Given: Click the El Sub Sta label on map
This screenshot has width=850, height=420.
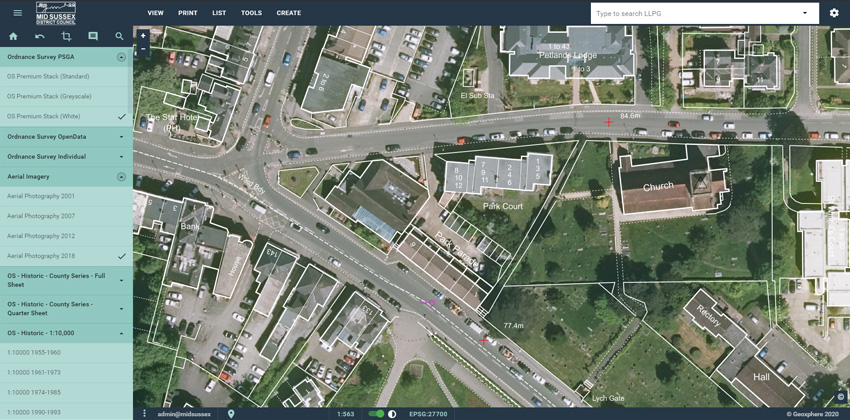Looking at the screenshot, I should [x=478, y=95].
